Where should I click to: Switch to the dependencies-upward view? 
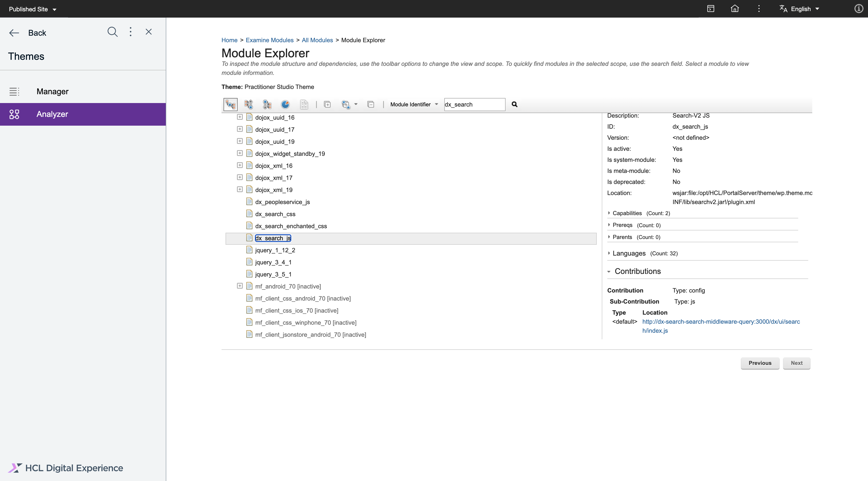pos(249,105)
